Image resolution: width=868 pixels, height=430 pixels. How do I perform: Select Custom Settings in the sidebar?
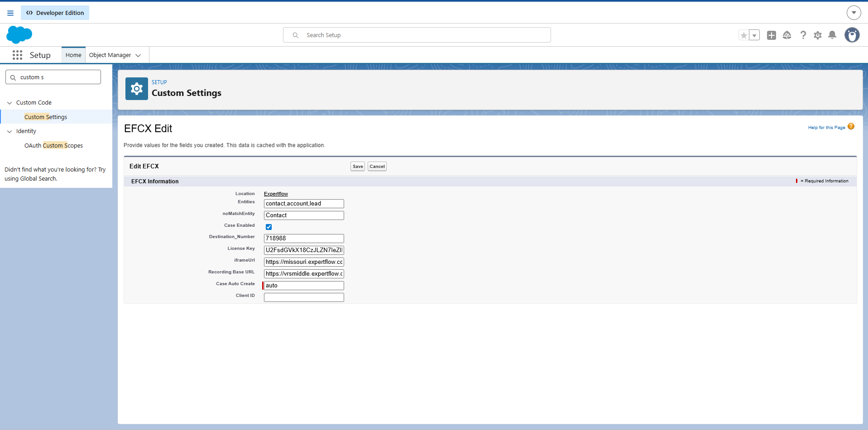tap(46, 117)
